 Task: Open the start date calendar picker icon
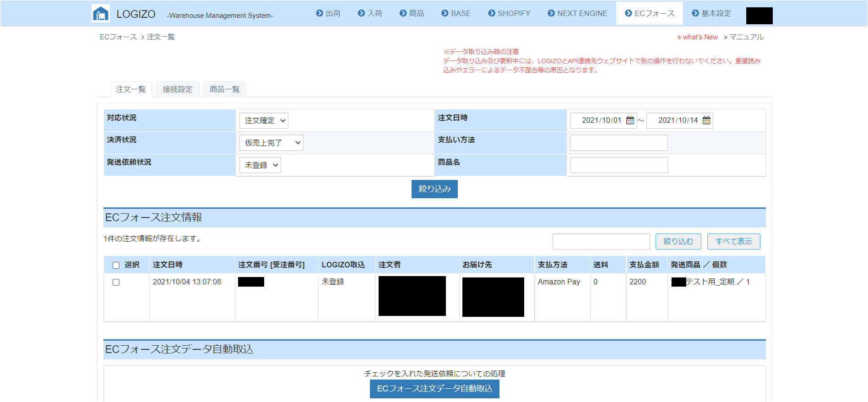[630, 120]
